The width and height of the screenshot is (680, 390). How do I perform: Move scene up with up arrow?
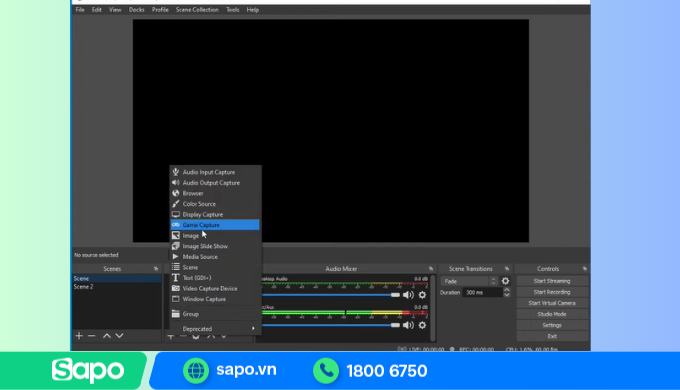107,336
